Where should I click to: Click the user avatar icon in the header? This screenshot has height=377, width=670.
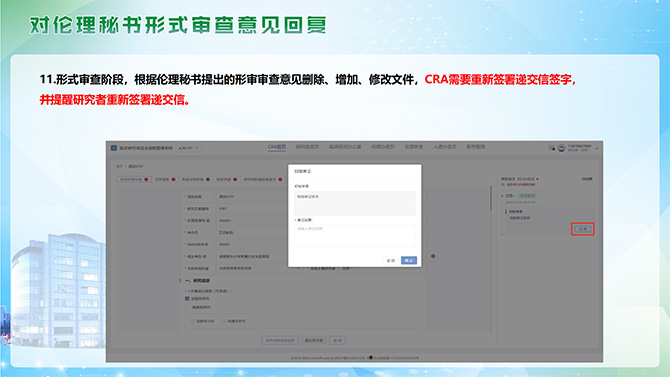(x=561, y=148)
